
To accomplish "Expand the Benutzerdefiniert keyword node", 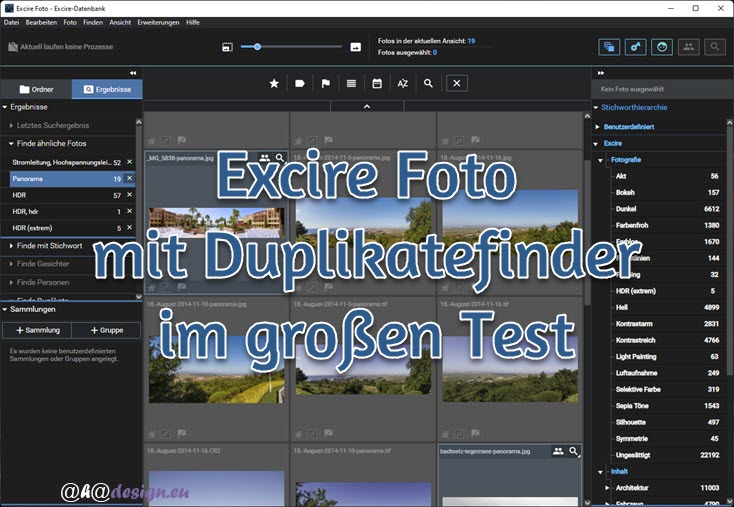I will pos(598,127).
